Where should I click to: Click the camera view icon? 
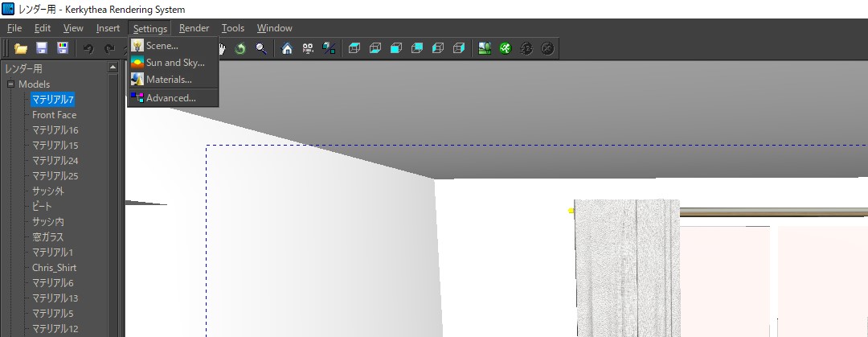[x=308, y=49]
